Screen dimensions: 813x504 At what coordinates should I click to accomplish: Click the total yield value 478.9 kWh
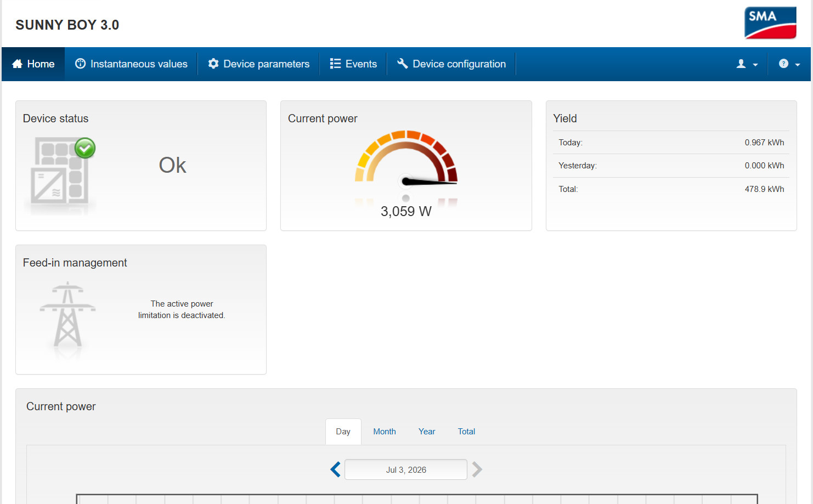[764, 189]
